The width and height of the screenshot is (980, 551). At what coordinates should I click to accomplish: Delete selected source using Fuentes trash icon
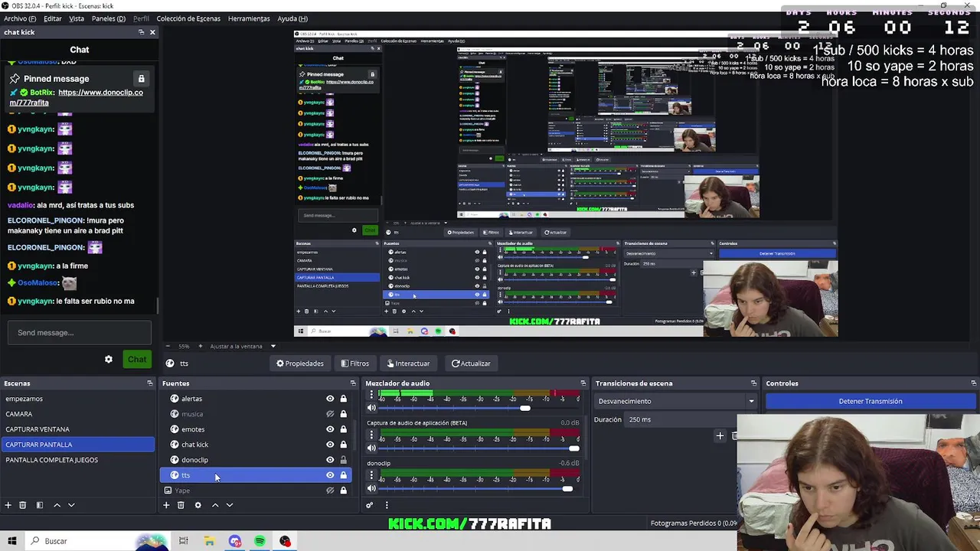point(181,505)
